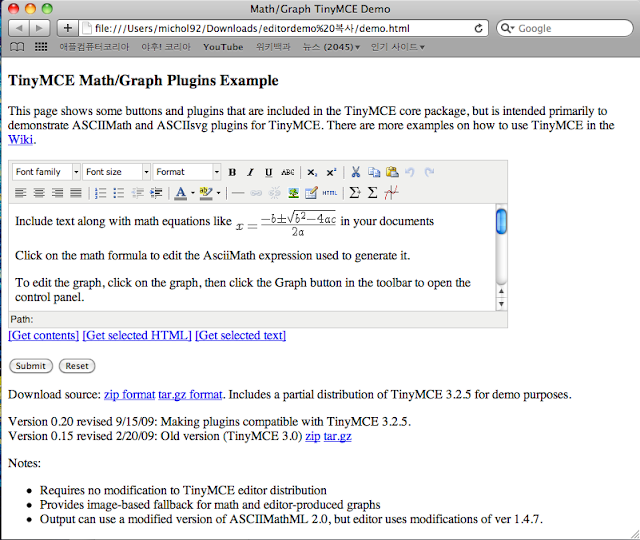Apply strikethrough formatting (ABC icon)
This screenshot has width=640, height=540.
287,172
